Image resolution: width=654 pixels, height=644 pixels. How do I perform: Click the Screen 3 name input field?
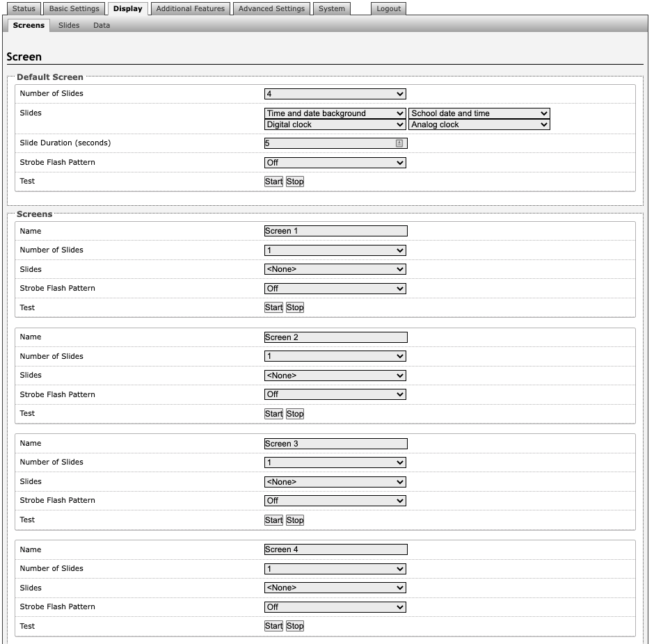coord(335,444)
